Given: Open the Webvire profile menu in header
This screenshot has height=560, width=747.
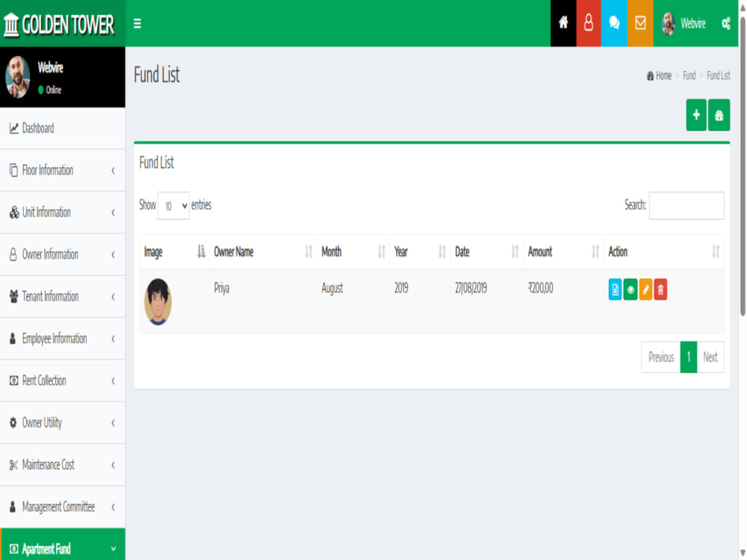Looking at the screenshot, I should [x=684, y=23].
